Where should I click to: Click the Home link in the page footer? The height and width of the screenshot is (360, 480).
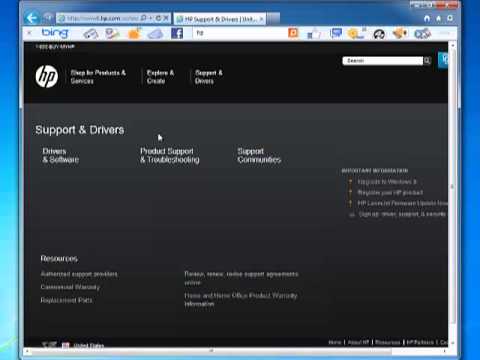click(x=335, y=342)
